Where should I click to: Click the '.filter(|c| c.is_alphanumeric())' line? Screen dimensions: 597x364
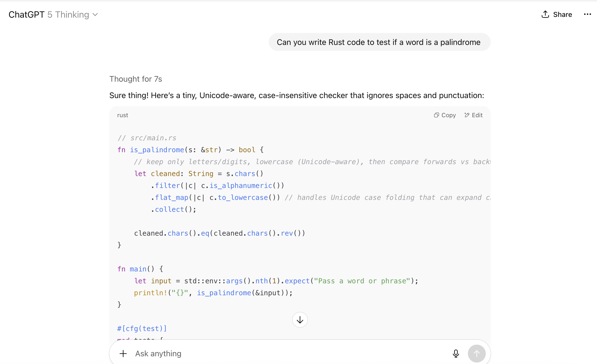[217, 185]
